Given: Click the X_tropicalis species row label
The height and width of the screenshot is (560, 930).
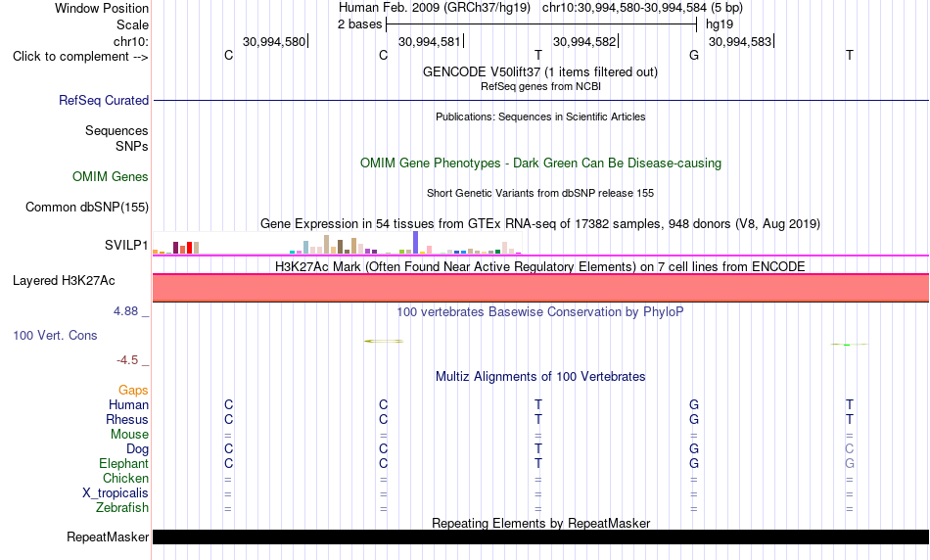Looking at the screenshot, I should tap(116, 493).
